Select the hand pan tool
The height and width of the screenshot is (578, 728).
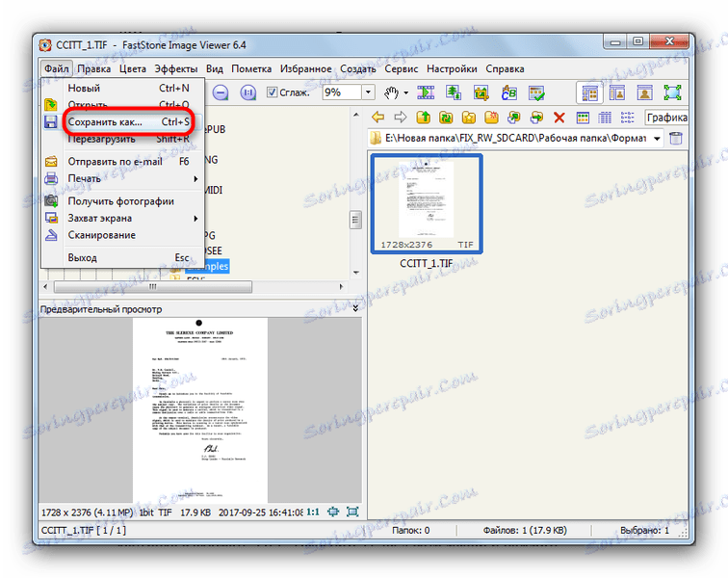(391, 92)
